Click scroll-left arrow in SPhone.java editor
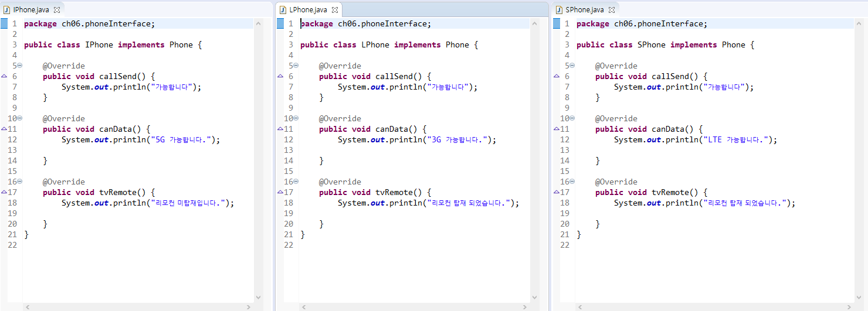The height and width of the screenshot is (311, 868). click(x=580, y=306)
